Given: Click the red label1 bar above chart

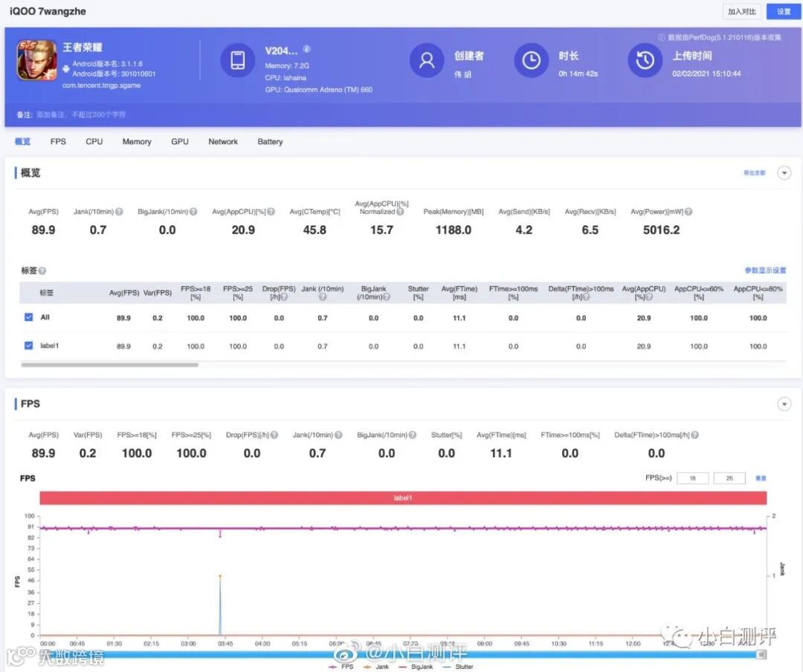Looking at the screenshot, I should pos(403,497).
